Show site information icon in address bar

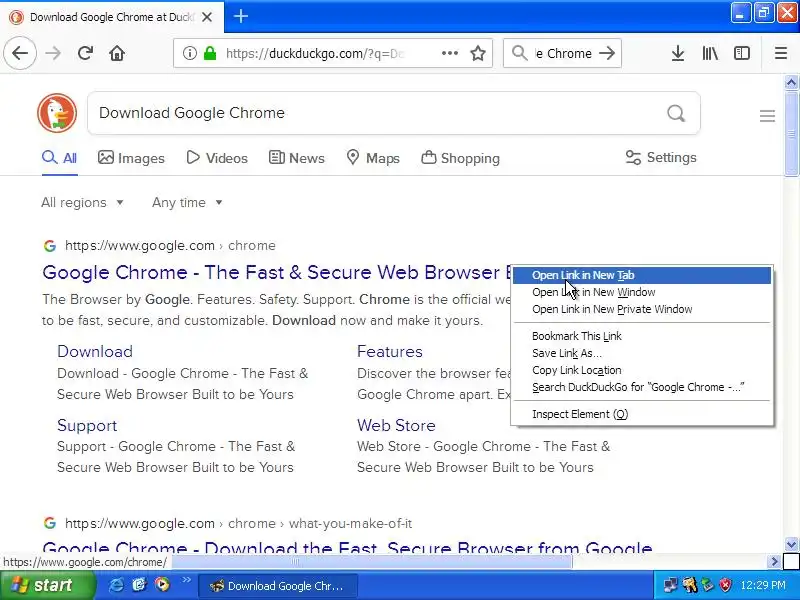click(x=189, y=53)
